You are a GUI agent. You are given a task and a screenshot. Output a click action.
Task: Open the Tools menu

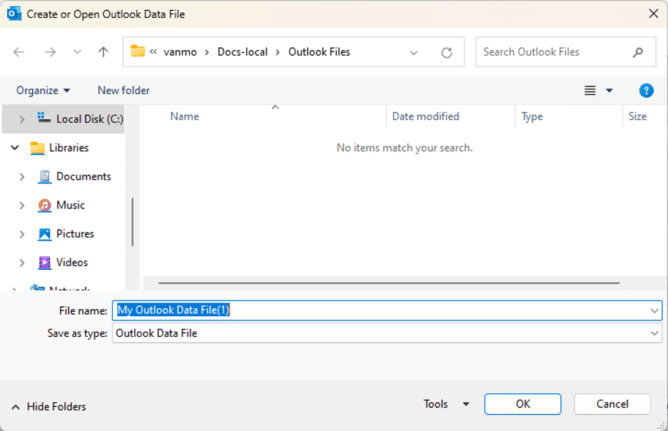click(446, 404)
